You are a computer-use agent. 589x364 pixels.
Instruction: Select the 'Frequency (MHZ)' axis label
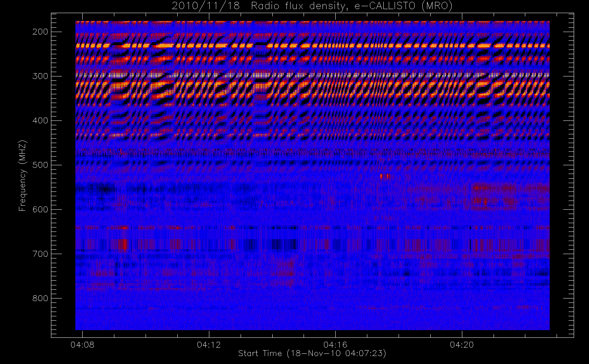pyautogui.click(x=23, y=175)
